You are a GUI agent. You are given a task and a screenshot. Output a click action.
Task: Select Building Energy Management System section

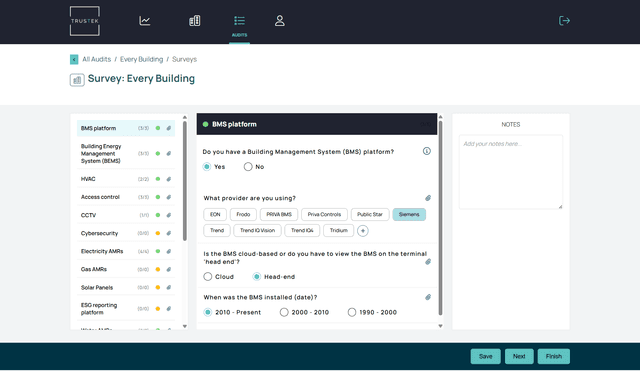coord(126,153)
